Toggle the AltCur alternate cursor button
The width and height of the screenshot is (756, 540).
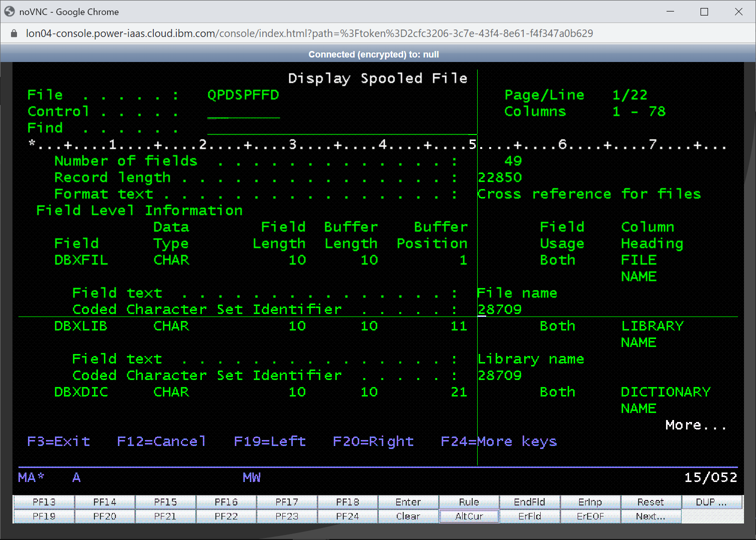tap(469, 516)
